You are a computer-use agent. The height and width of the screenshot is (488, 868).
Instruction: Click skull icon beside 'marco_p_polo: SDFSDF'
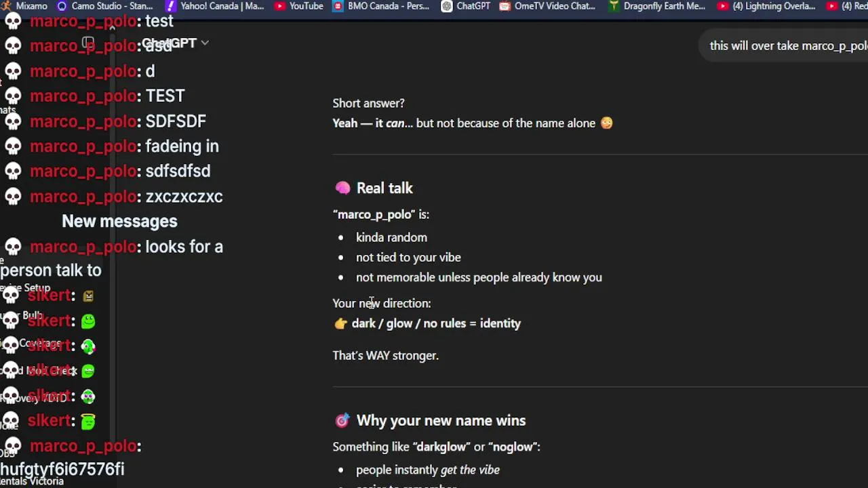coord(13,121)
